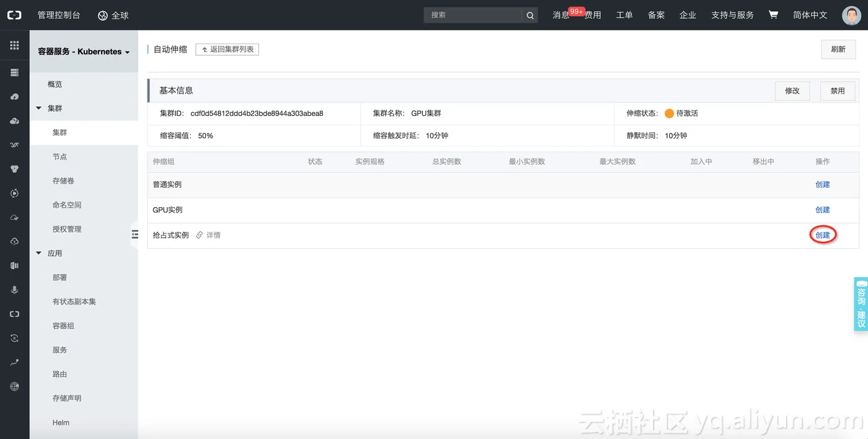868x439 pixels.
Task: Click the line chart icon in left strip
Action: tap(14, 362)
